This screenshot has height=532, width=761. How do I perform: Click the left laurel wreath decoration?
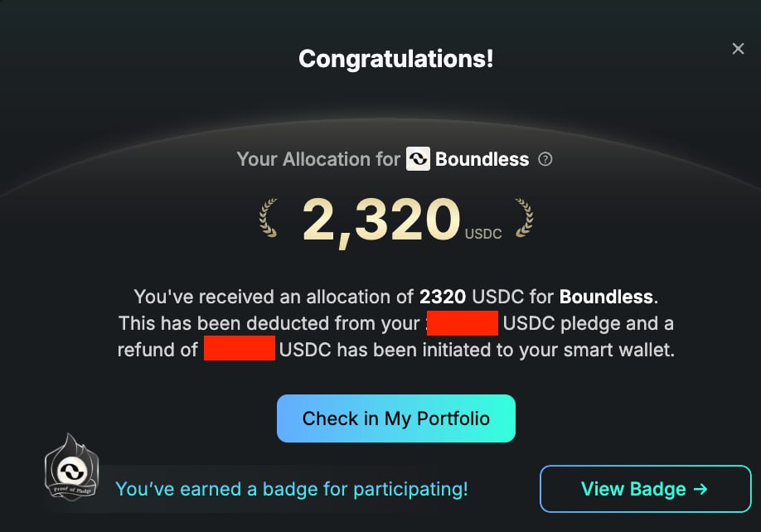pos(269,218)
